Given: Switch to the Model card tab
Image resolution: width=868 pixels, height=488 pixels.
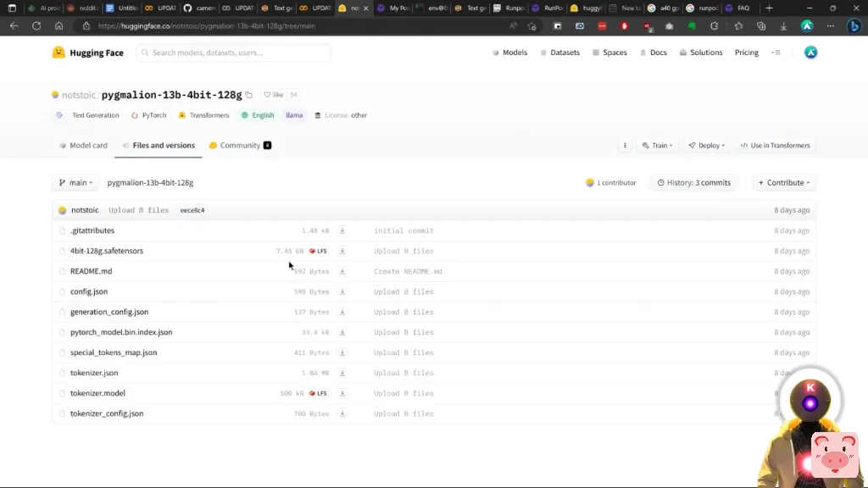Looking at the screenshot, I should coord(83,146).
